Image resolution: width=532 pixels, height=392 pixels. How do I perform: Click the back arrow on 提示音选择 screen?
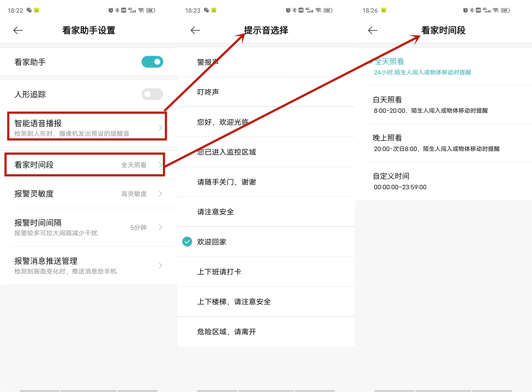pyautogui.click(x=195, y=30)
